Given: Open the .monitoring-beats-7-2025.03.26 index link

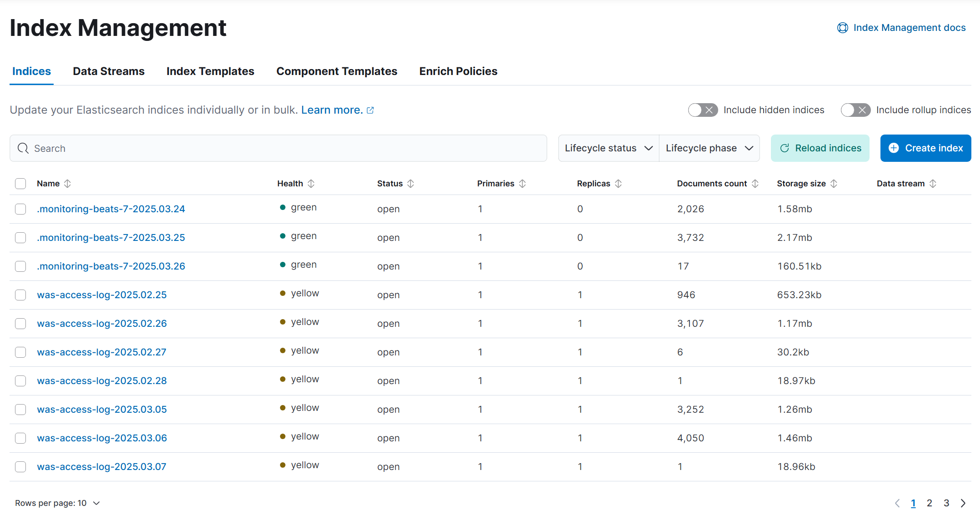Looking at the screenshot, I should (x=111, y=266).
